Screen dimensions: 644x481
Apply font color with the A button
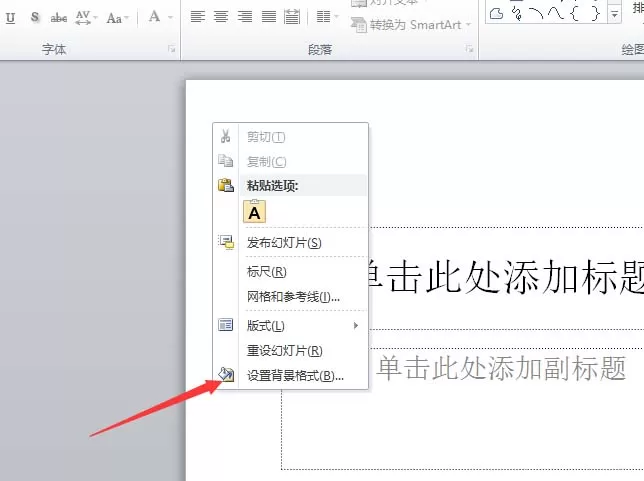coord(154,17)
